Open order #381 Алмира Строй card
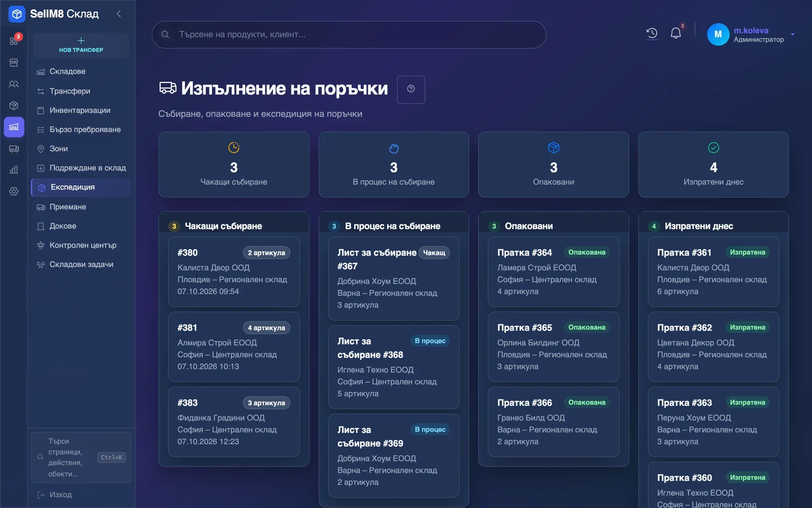The image size is (812, 508). (x=233, y=347)
